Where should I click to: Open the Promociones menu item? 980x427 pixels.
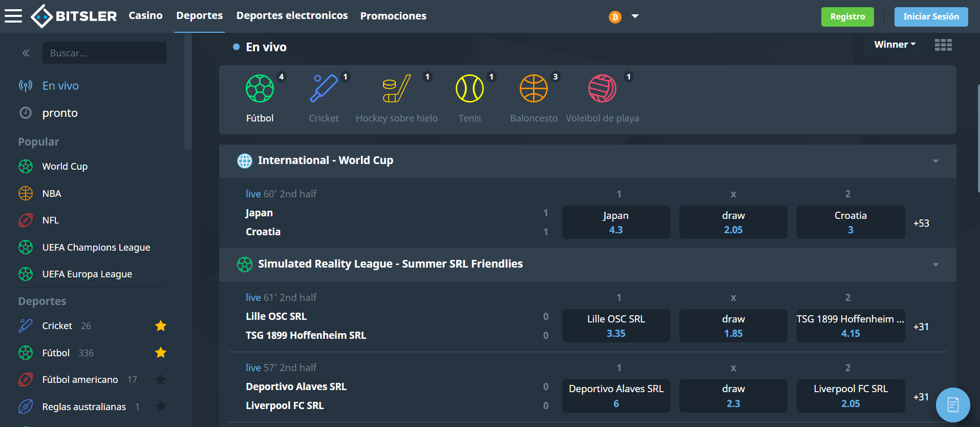(393, 16)
